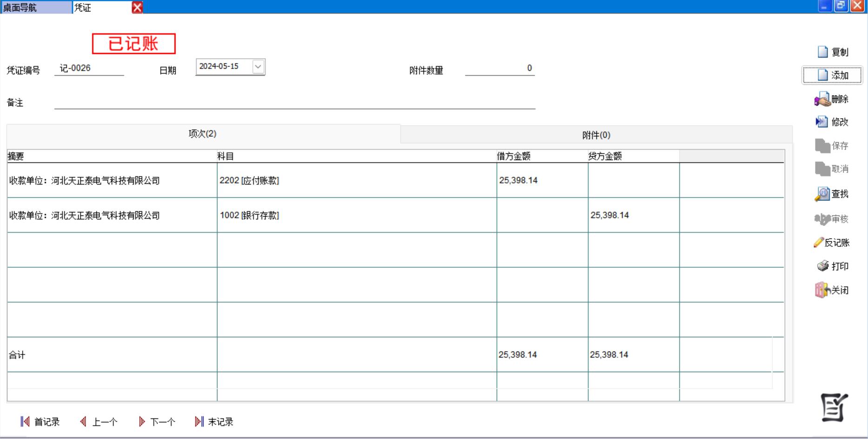Click the 备注 remarks input field
Viewport: 868px width, 439px height.
point(295,102)
